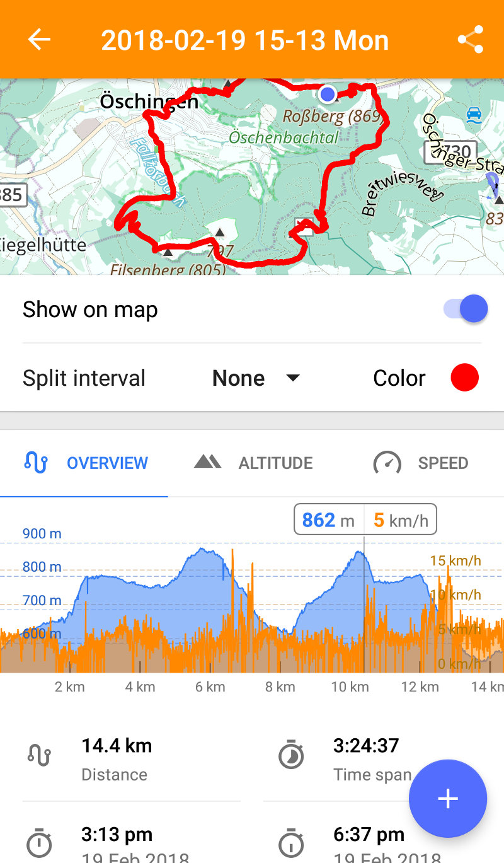Tap the end time clock icon

(290, 843)
